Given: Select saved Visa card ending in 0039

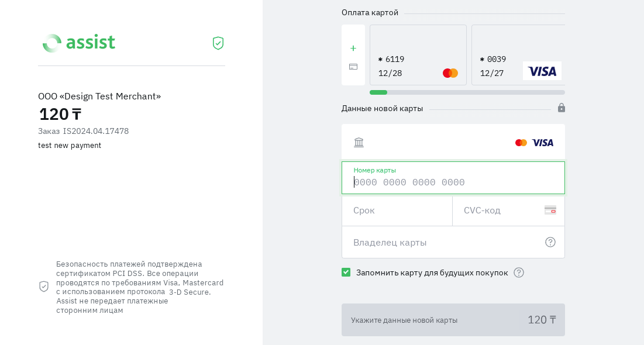Looking at the screenshot, I should 518,55.
